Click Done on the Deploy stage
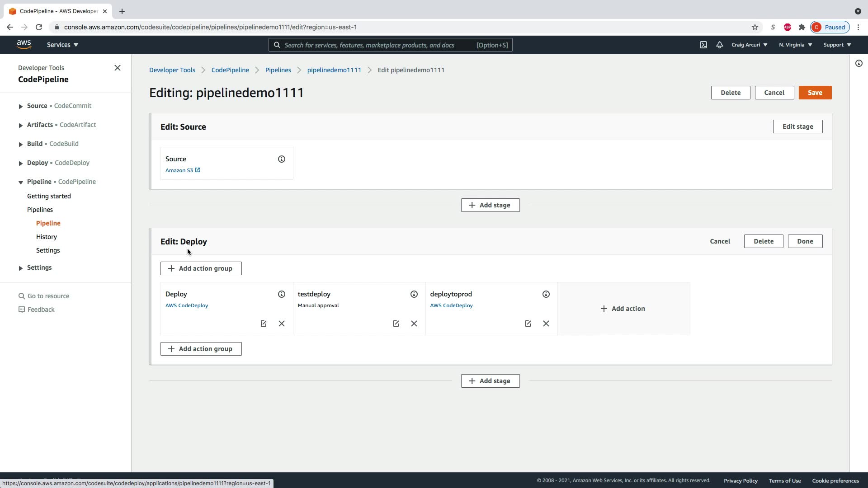Viewport: 868px width, 488px height. [x=805, y=241]
